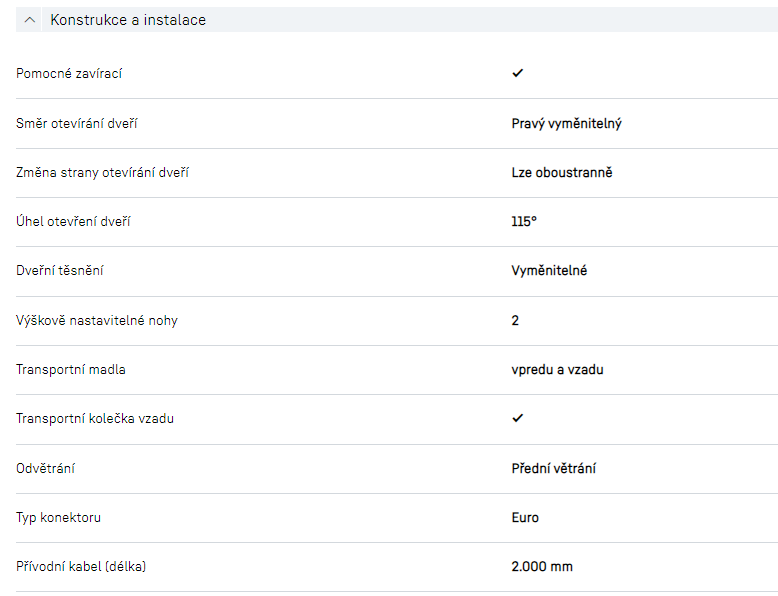
Task: Click the checkmark for Pomocné zavírací
Action: click(517, 73)
